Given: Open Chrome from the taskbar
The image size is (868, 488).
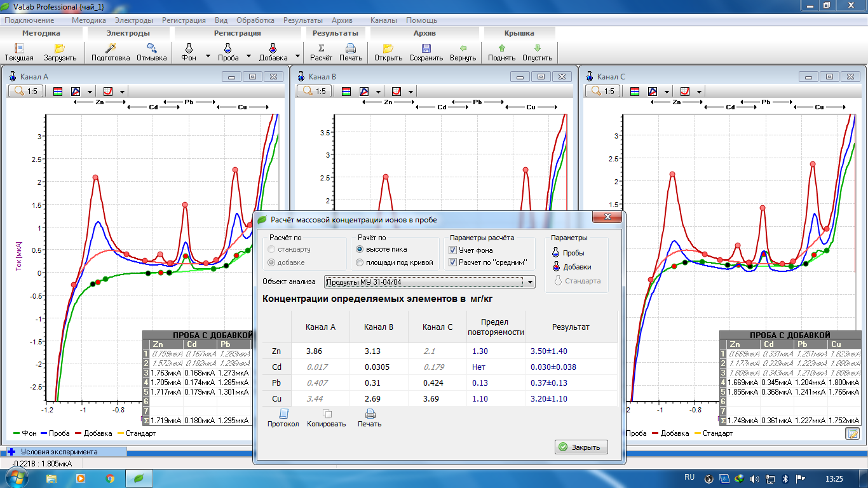Looking at the screenshot, I should click(109, 477).
